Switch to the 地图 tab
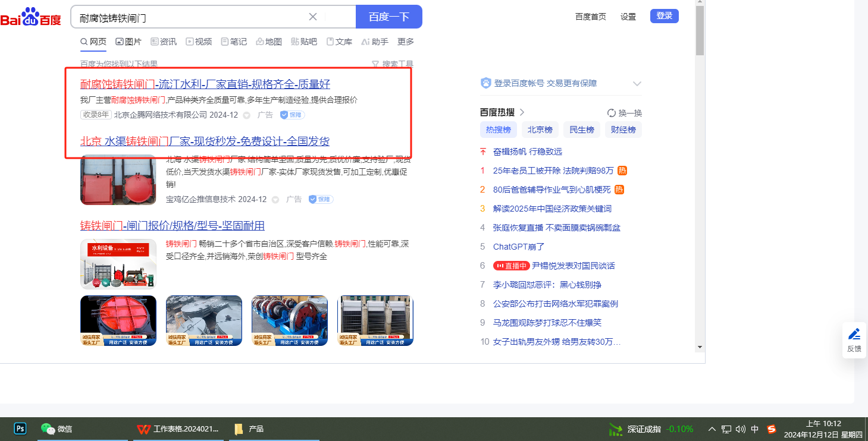This screenshot has width=868, height=441. click(x=269, y=42)
